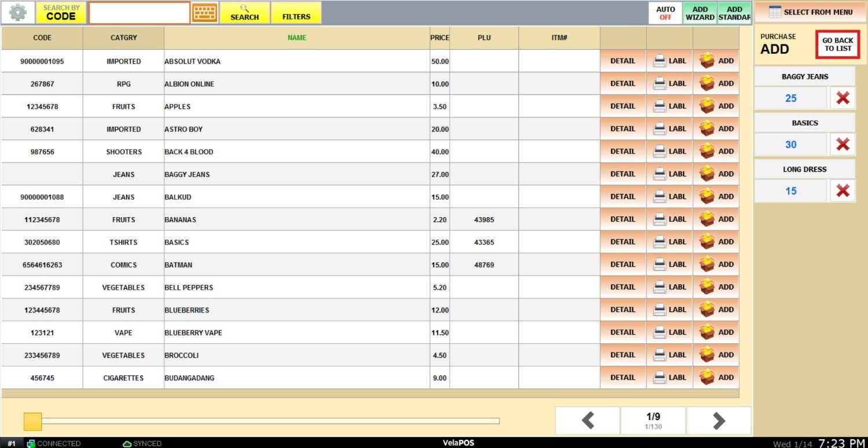Screen dimensions: 868x448
Task: Switch the Search By CODE mode
Action: (61, 13)
